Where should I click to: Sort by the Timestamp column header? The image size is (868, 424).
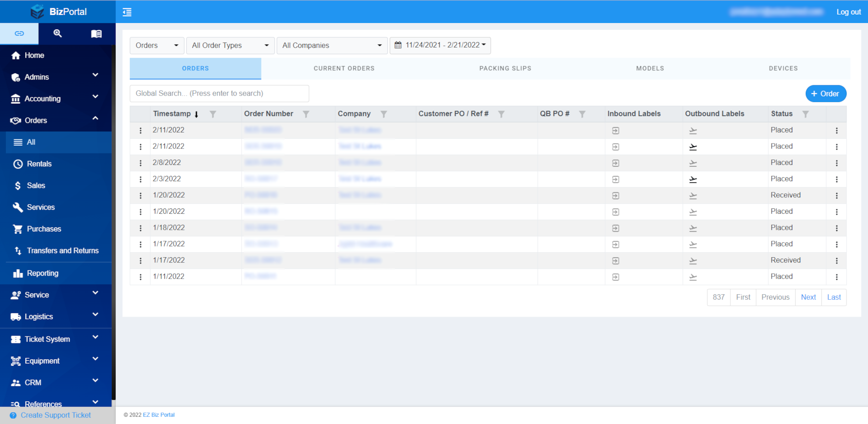coord(172,114)
